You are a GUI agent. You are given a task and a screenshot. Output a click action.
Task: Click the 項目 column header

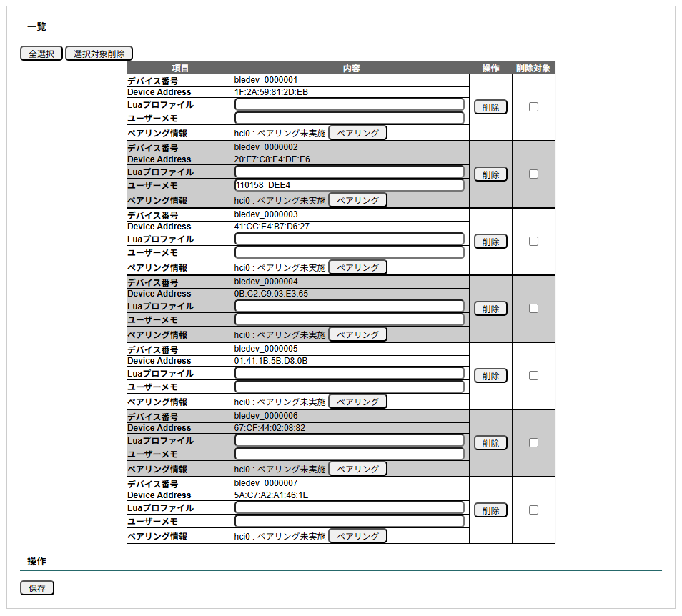pyautogui.click(x=180, y=69)
